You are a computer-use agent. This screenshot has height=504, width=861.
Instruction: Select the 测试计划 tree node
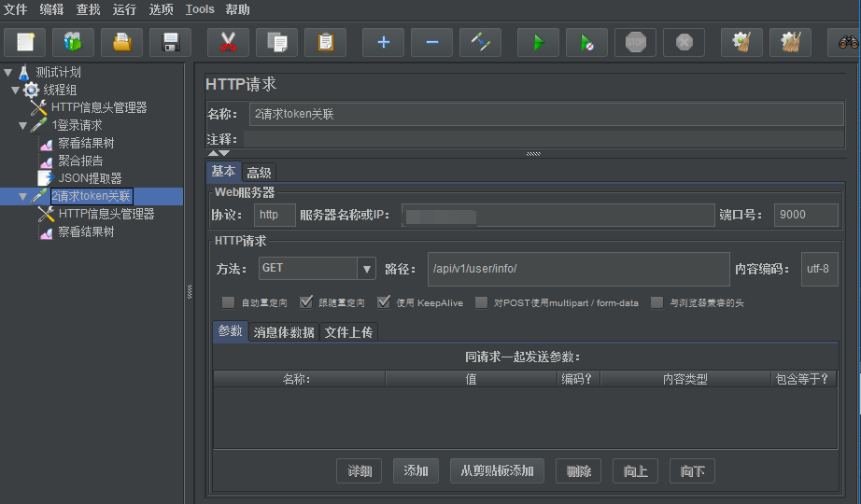58,72
